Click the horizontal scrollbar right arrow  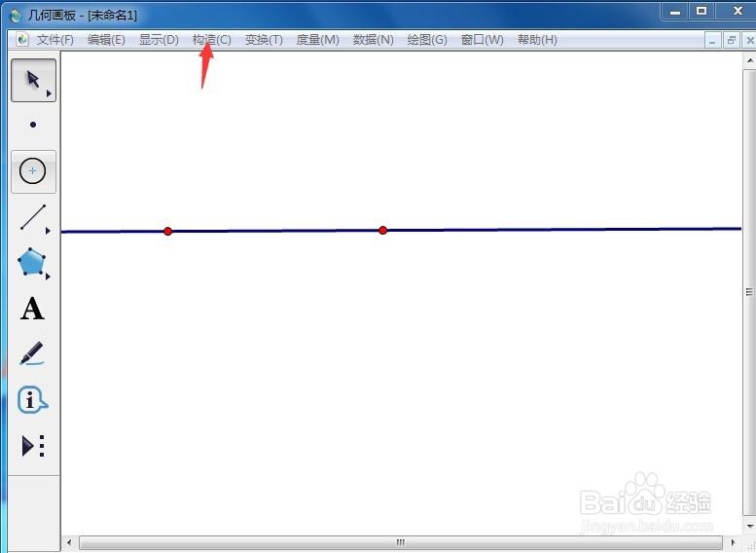click(733, 542)
